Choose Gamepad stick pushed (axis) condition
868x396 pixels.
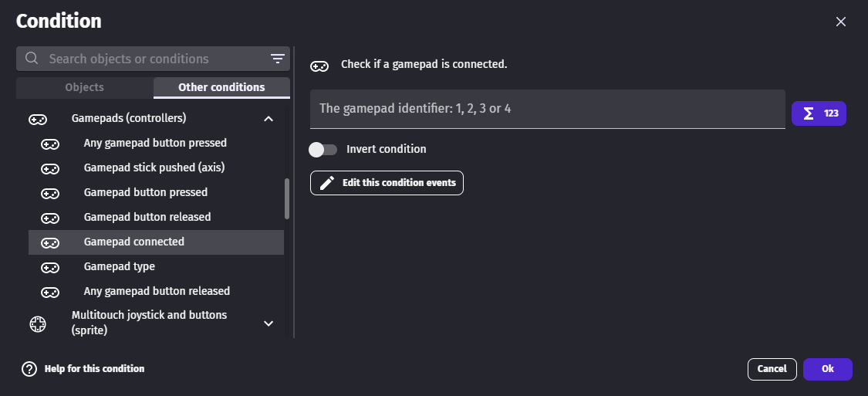pos(154,168)
